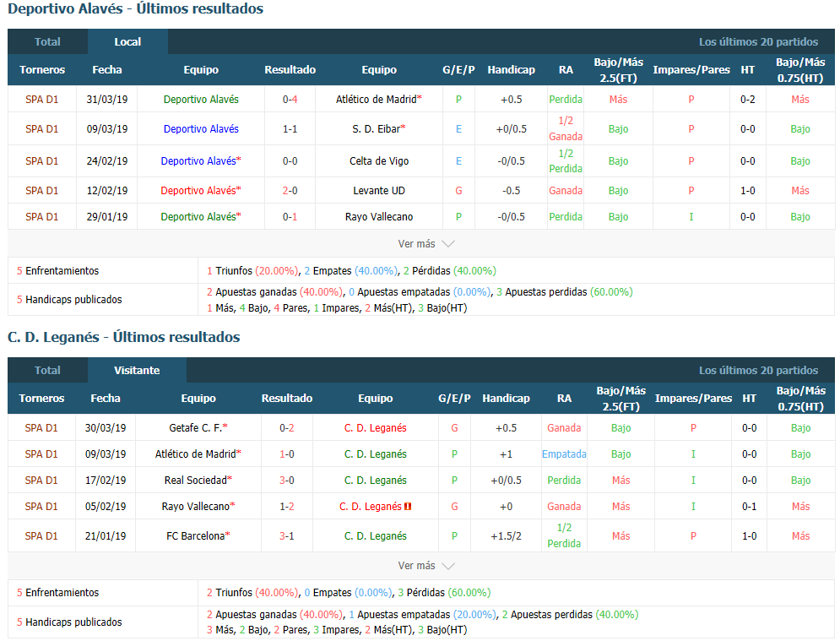Image resolution: width=840 pixels, height=641 pixels.
Task: Select Local tab in Alavés table
Action: (x=127, y=42)
